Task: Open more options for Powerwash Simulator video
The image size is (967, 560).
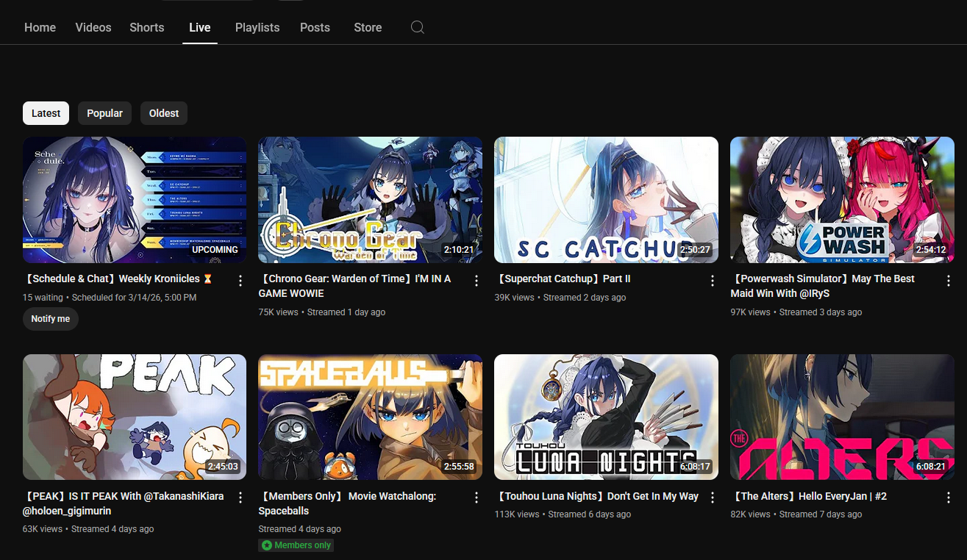Action: (x=949, y=281)
